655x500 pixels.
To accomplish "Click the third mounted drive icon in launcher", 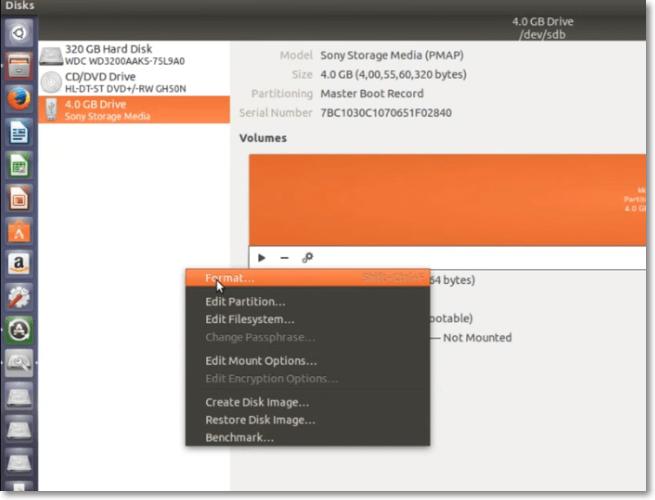I will [x=19, y=462].
